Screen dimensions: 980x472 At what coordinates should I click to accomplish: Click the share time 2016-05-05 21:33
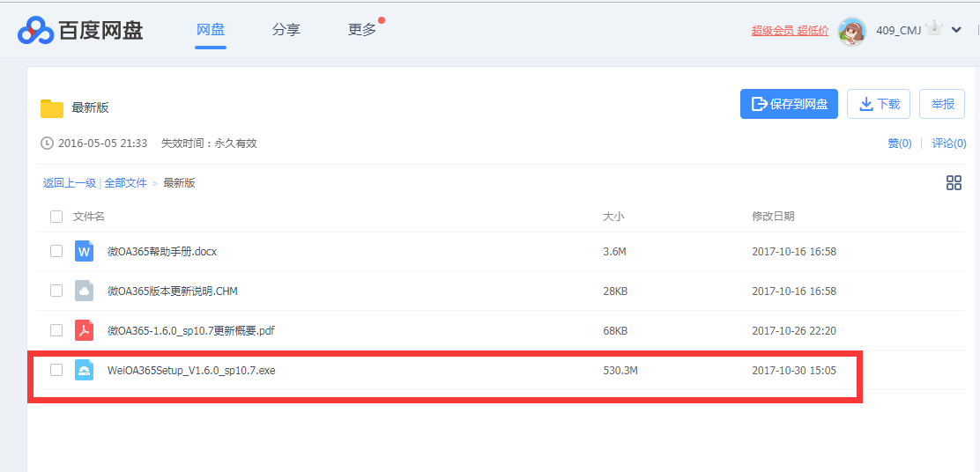coord(102,143)
